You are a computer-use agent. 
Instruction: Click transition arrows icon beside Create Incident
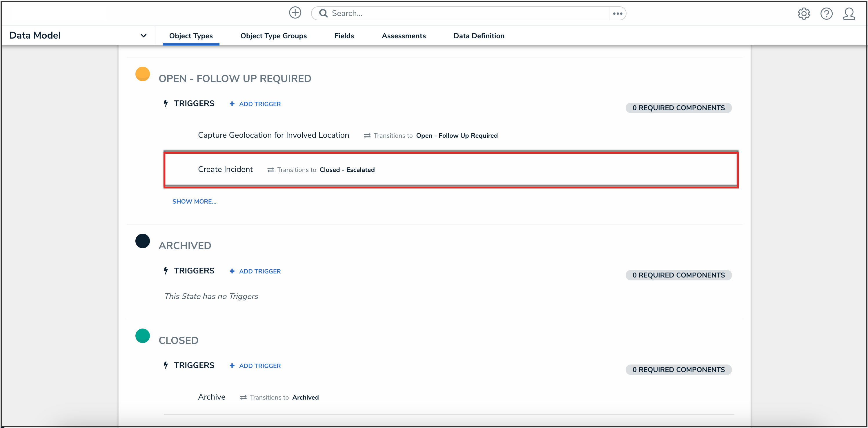(x=270, y=170)
